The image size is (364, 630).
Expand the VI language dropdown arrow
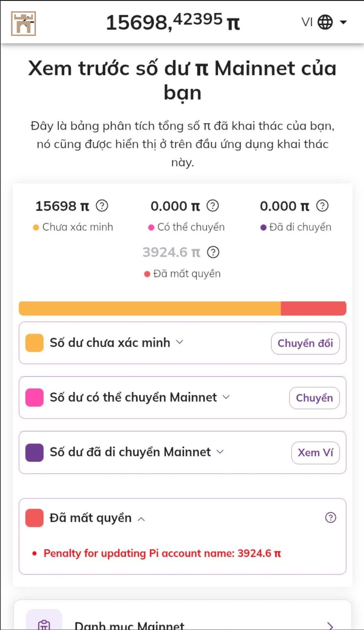point(343,22)
